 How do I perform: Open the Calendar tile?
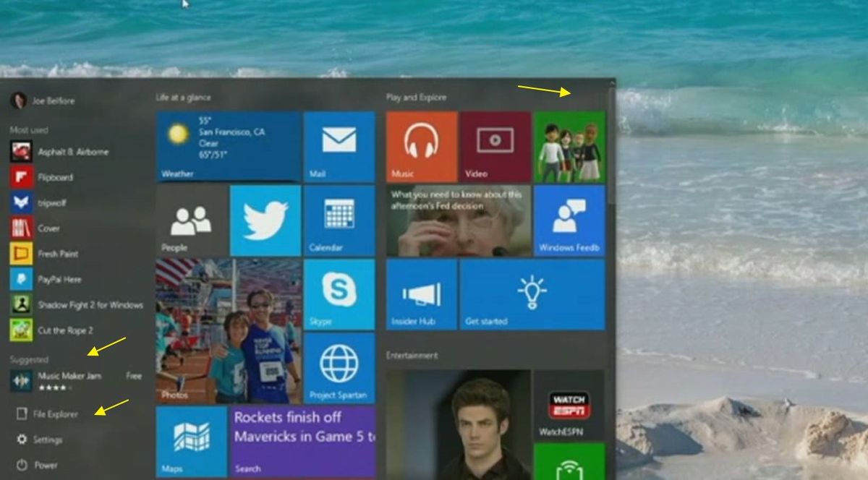pos(339,220)
